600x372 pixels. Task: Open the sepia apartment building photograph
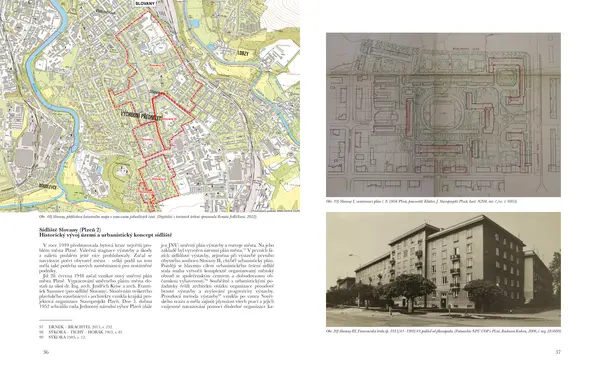(x=443, y=269)
